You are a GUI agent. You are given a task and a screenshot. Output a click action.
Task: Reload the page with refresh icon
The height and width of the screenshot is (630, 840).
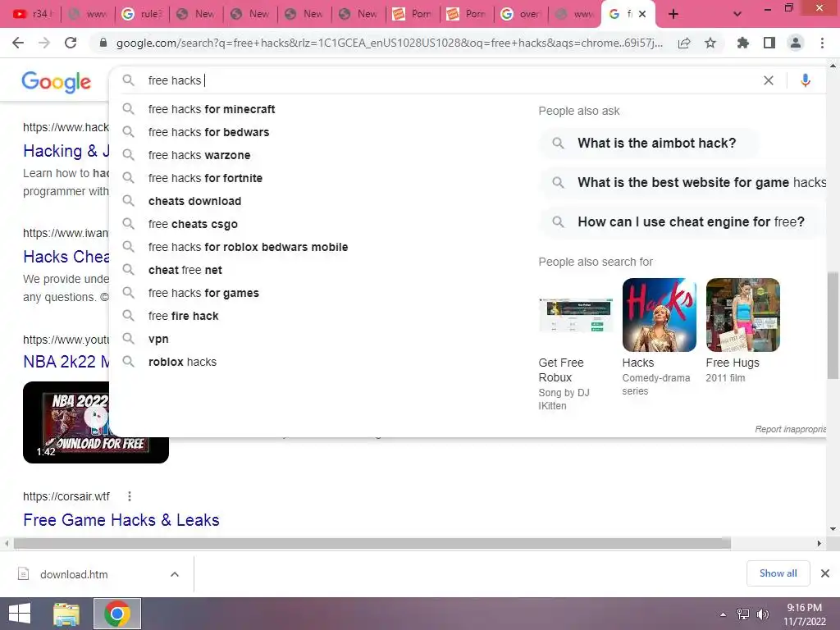click(71, 43)
